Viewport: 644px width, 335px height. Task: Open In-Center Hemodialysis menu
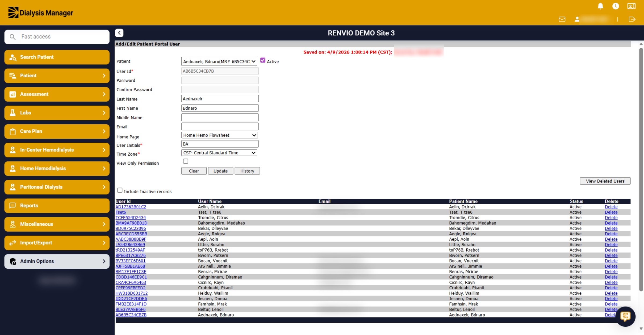click(x=57, y=150)
